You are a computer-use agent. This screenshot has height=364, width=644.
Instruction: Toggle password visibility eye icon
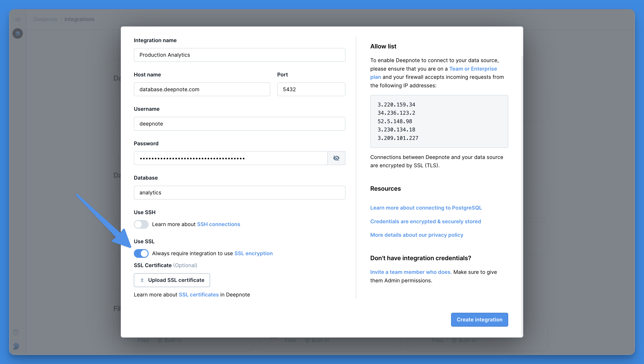tap(336, 158)
